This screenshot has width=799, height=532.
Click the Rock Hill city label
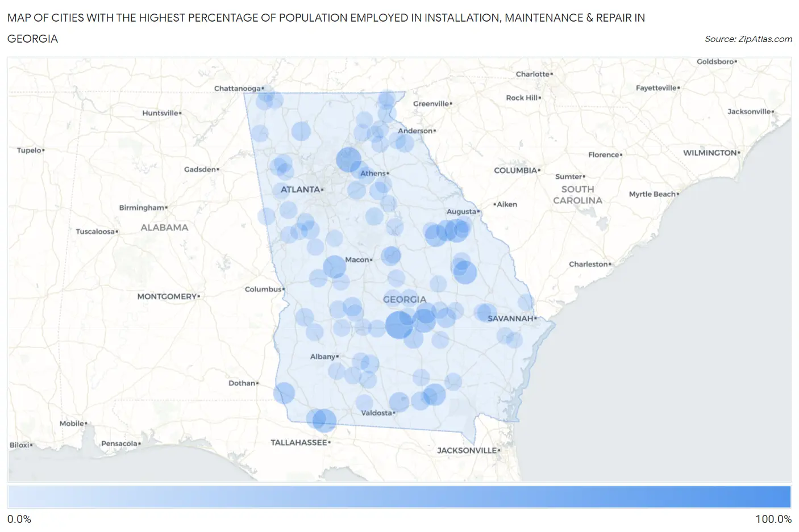(x=522, y=98)
